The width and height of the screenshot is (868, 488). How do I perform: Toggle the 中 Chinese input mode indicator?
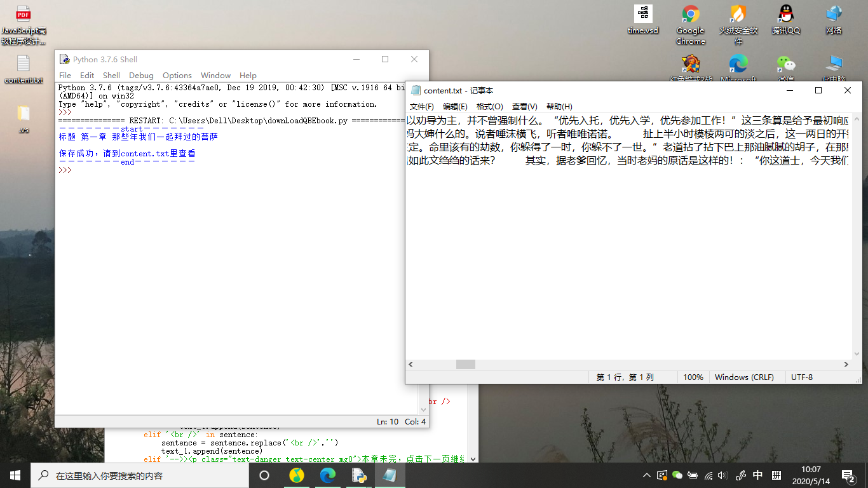point(758,475)
